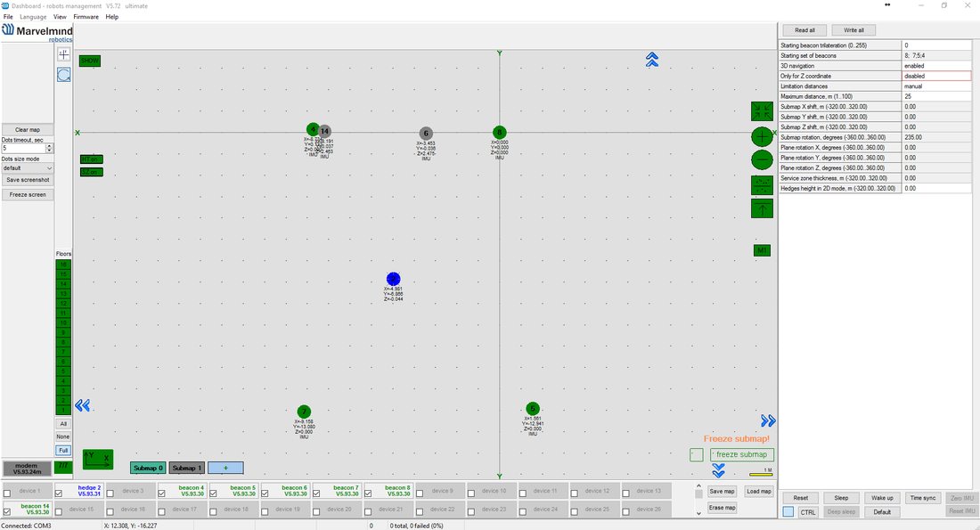980x530 pixels.
Task: Toggle the hedge 2 checkbox
Action: pyautogui.click(x=58, y=493)
